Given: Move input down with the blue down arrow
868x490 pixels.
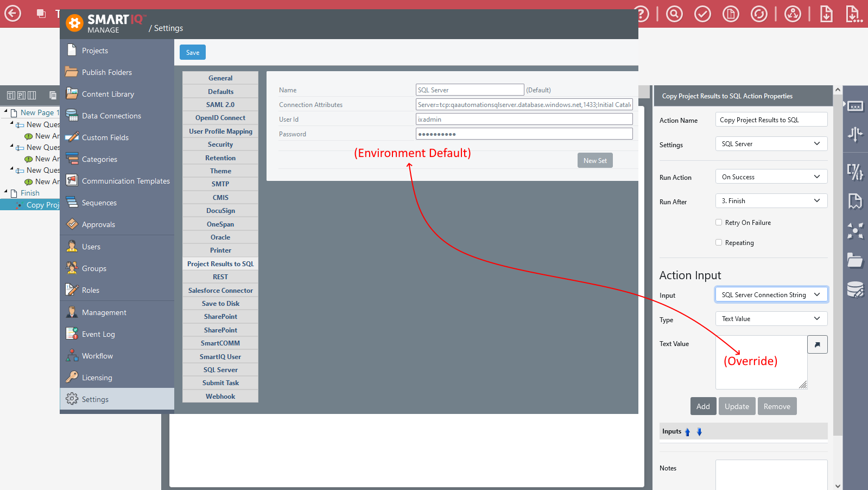Looking at the screenshot, I should [x=699, y=432].
